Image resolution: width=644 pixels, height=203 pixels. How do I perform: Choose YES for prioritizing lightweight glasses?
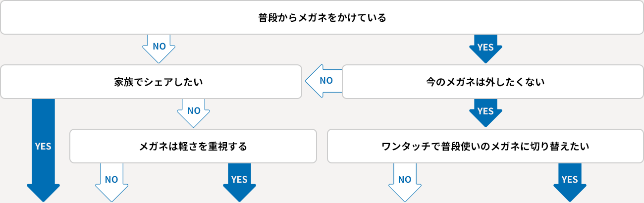(x=239, y=181)
